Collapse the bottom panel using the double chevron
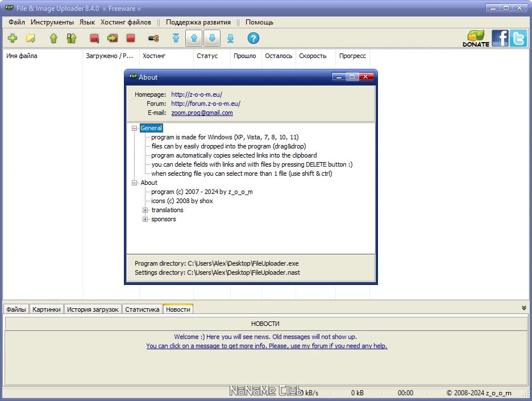The image size is (532, 401). (x=523, y=307)
